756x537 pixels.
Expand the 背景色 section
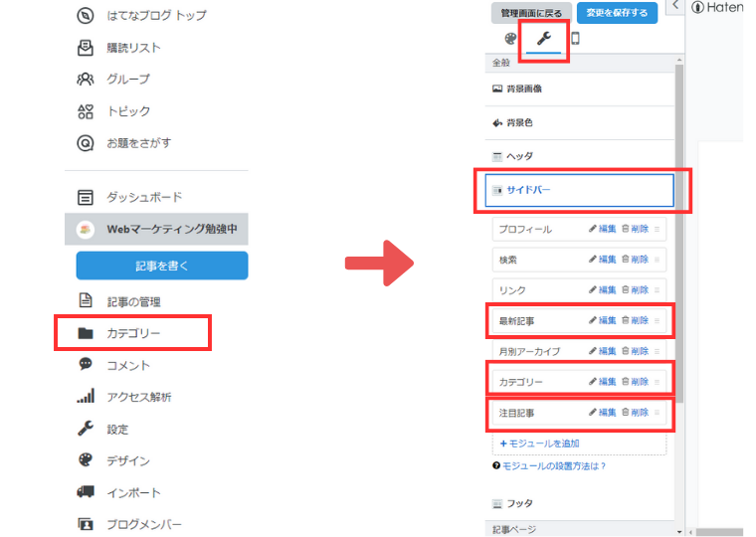tap(580, 123)
